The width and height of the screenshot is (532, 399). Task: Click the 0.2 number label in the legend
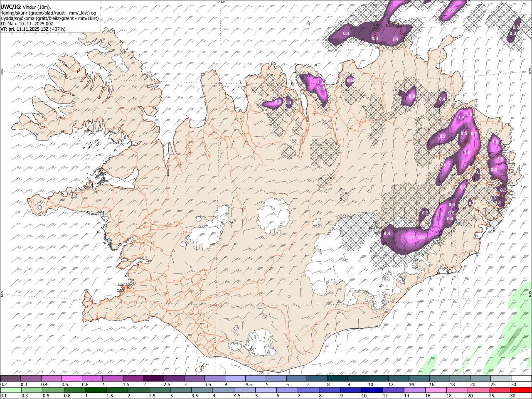click(3, 384)
